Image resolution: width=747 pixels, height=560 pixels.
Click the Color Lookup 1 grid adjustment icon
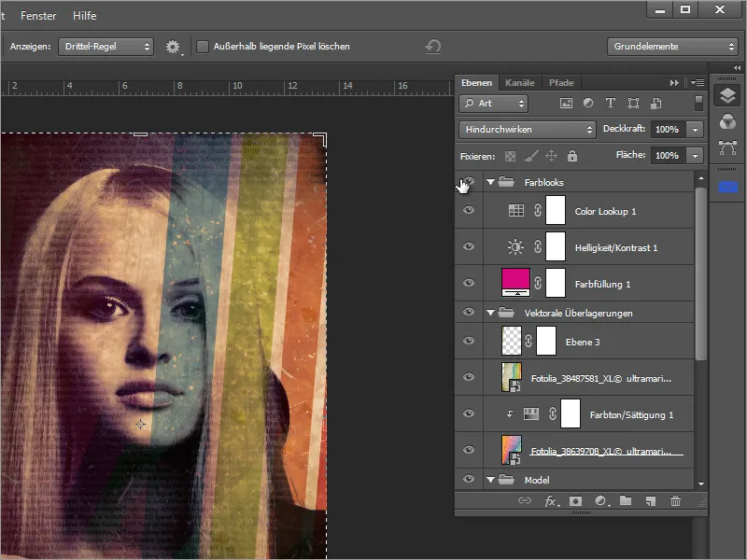click(x=516, y=211)
